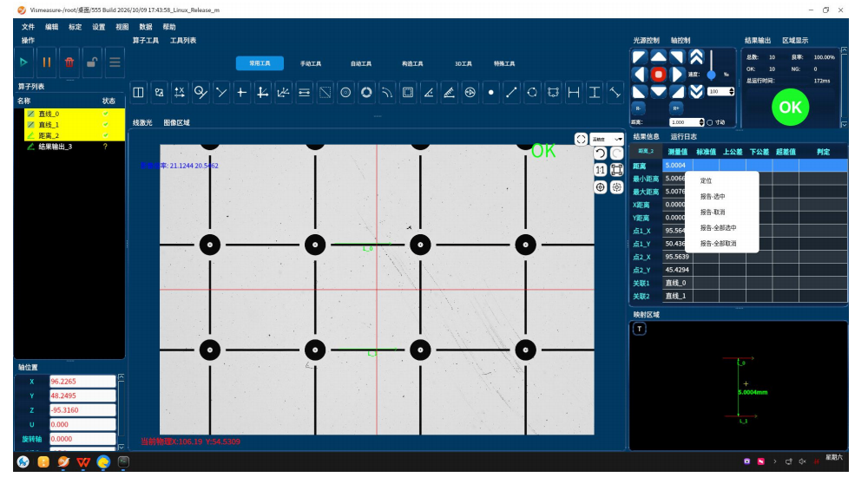Click the T button in mapping area
The height and width of the screenshot is (484, 868).
(640, 329)
